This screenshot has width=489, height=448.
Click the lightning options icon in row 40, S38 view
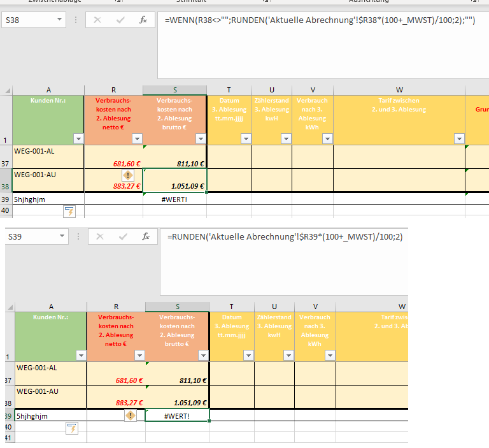coord(69,212)
